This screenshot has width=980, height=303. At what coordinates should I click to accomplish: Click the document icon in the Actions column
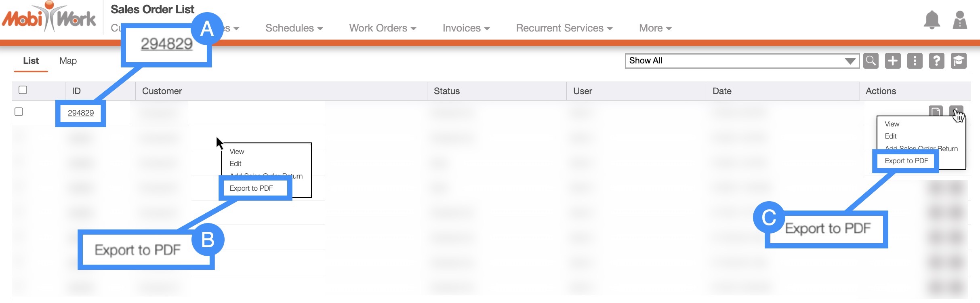(935, 111)
